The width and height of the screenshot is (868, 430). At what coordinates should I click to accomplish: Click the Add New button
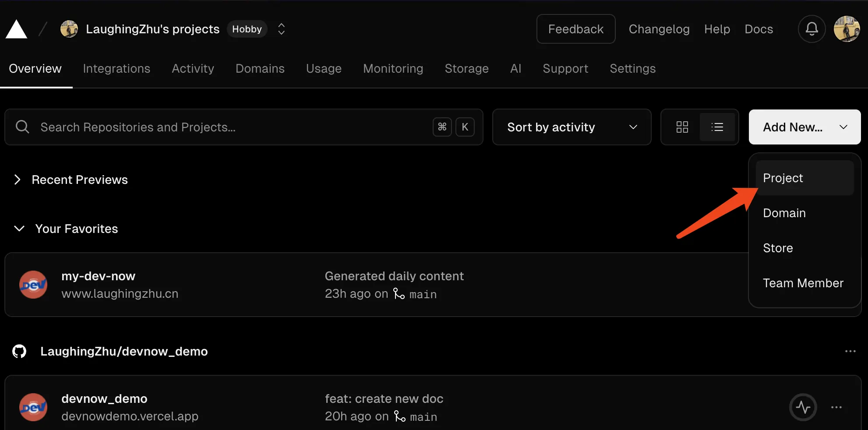click(x=804, y=127)
